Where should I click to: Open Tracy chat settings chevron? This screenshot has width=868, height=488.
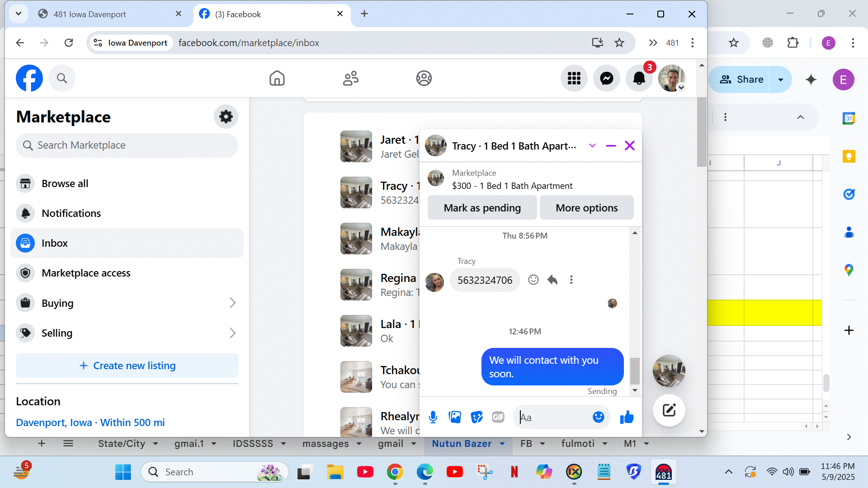(592, 145)
